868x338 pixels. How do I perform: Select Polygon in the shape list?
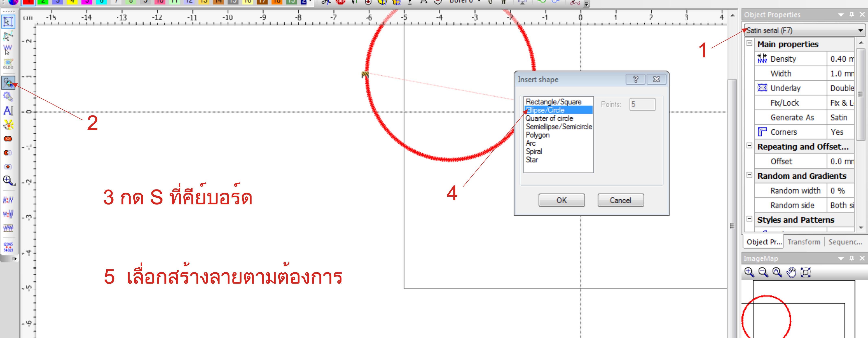click(x=537, y=135)
